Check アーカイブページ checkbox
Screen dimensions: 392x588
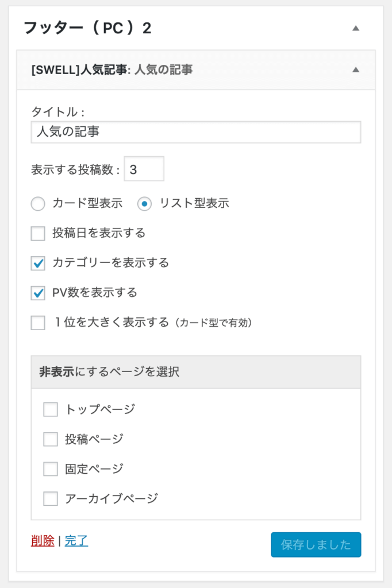tap(50, 499)
